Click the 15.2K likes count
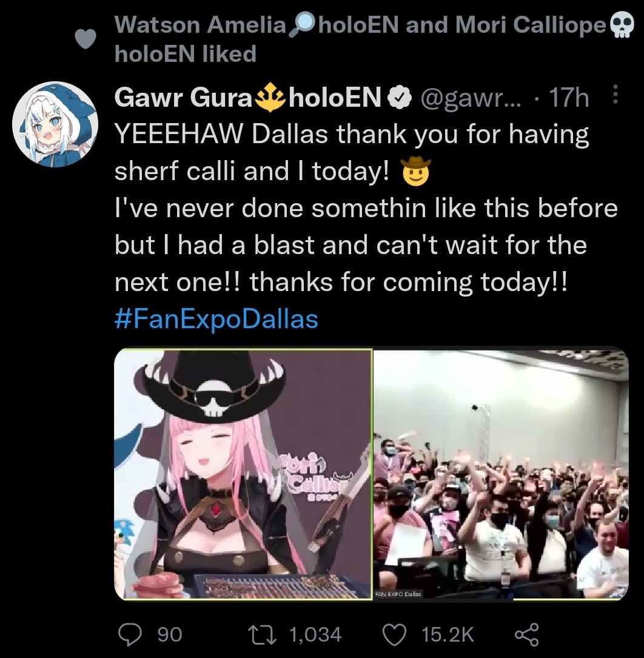 [x=448, y=634]
